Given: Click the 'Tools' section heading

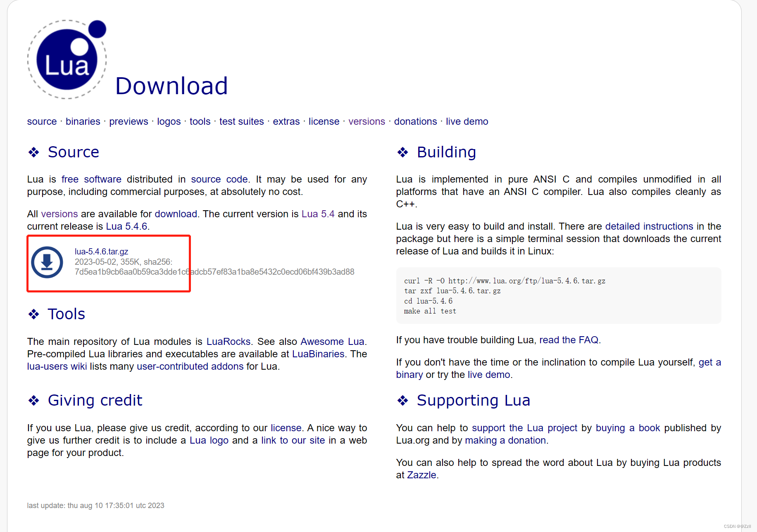Looking at the screenshot, I should pyautogui.click(x=66, y=314).
